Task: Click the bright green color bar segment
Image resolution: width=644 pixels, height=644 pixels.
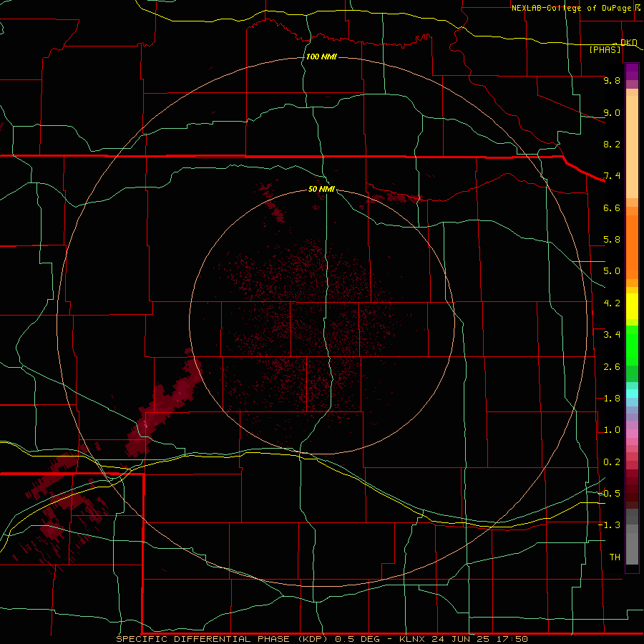Action: [x=632, y=345]
